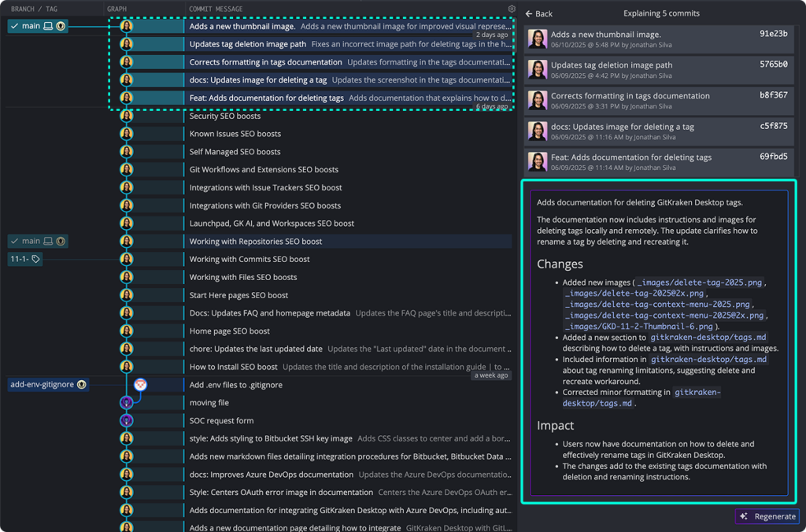Select the dimmed main branch label

pyautogui.click(x=38, y=241)
